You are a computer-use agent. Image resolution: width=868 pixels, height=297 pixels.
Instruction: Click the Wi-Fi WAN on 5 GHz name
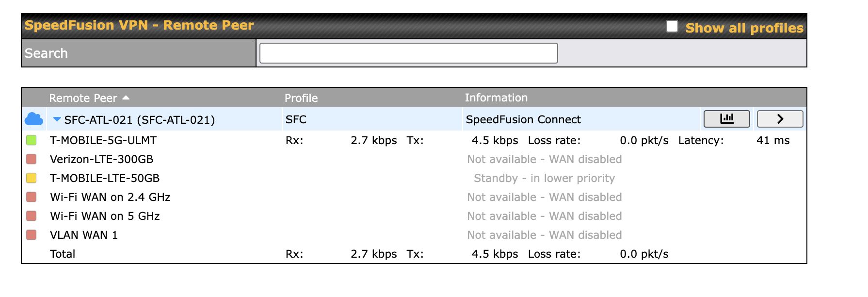(105, 216)
